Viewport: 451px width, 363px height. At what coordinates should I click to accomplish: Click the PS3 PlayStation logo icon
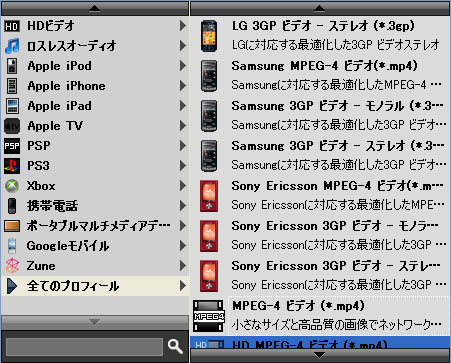click(12, 166)
